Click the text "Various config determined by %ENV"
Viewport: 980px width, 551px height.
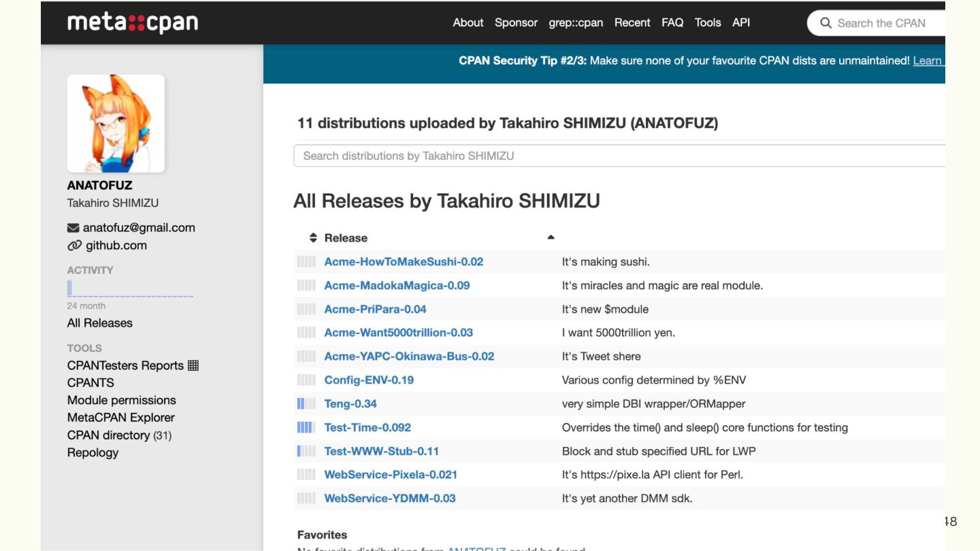pyautogui.click(x=654, y=380)
